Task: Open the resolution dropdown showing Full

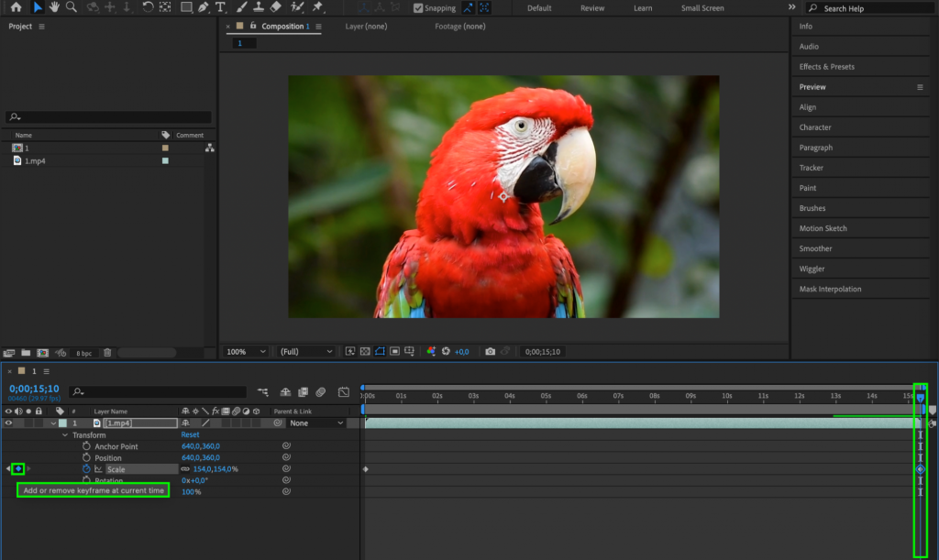Action: tap(305, 351)
